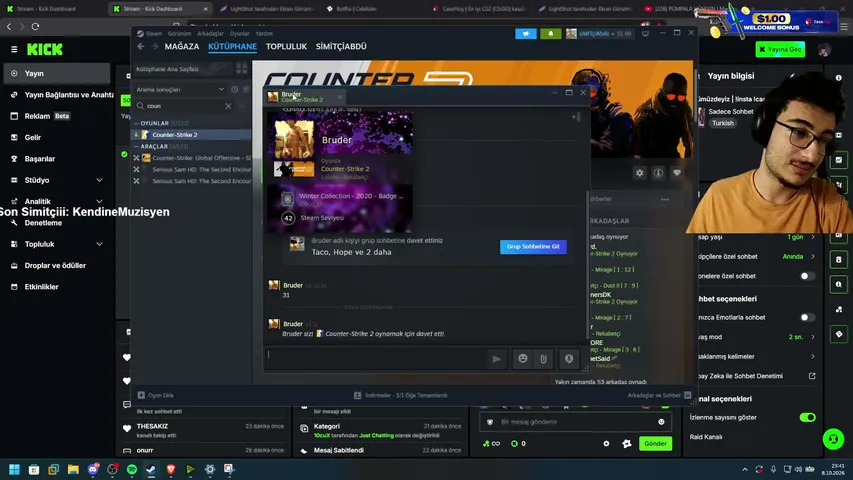Screen dimensions: 853x480
Task: Click Steam back navigation arrow
Action: click(141, 47)
